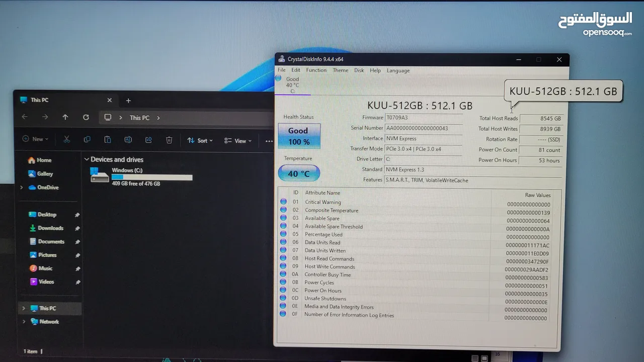Open the See more (…) menu in Explorer
Screen dimensions: 644x362
(269, 141)
